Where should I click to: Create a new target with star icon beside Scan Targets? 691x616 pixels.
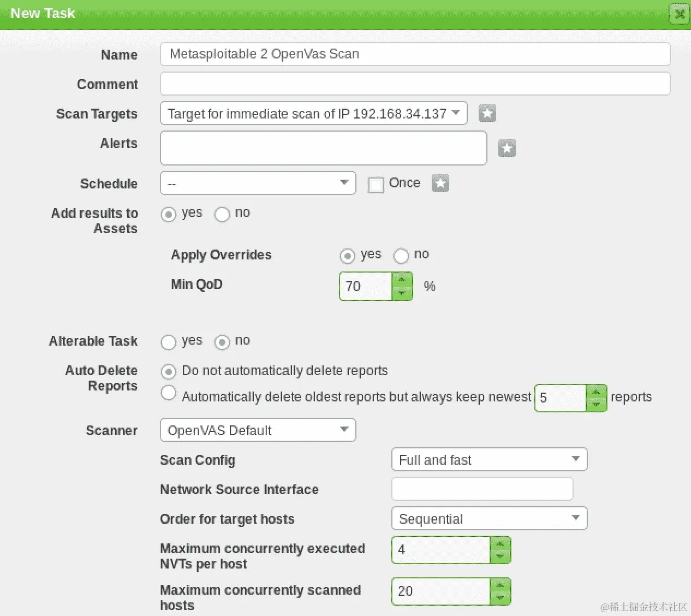[487, 113]
